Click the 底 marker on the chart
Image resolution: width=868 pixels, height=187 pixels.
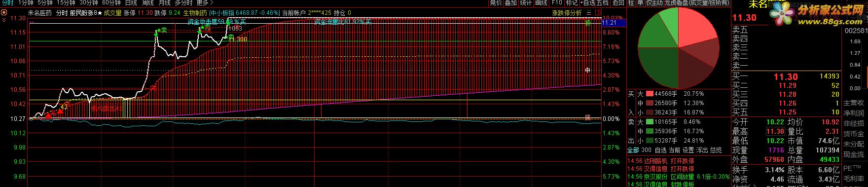(588, 117)
